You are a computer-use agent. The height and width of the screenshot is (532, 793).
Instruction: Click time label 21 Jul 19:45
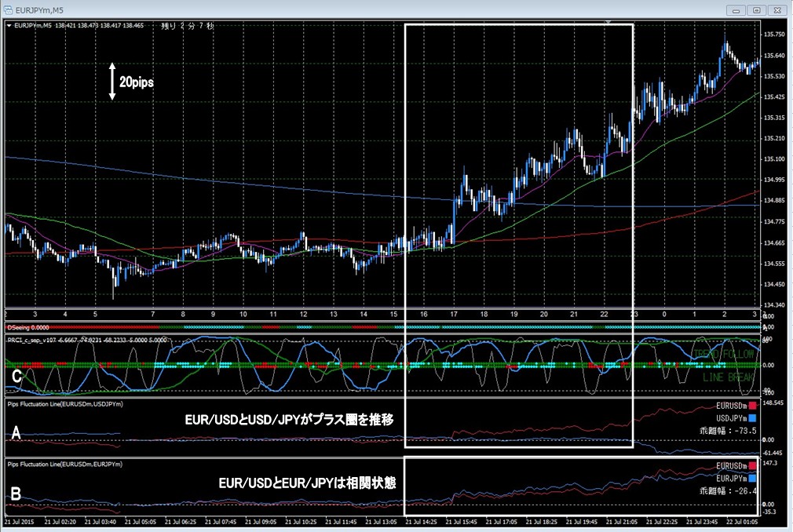[x=582, y=521]
